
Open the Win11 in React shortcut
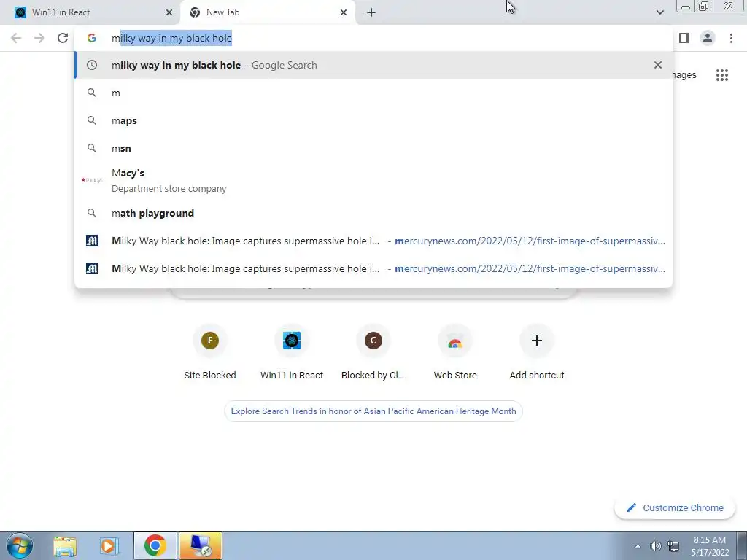[292, 352]
